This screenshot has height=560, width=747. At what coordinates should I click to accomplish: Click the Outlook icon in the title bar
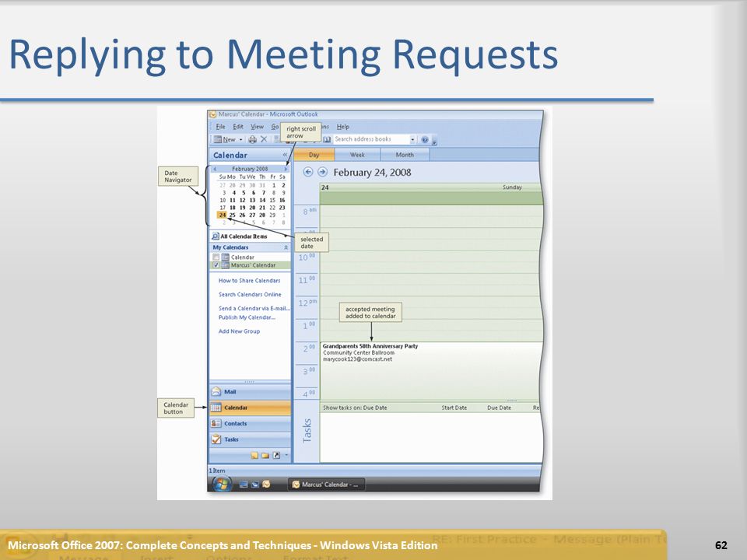pyautogui.click(x=213, y=114)
